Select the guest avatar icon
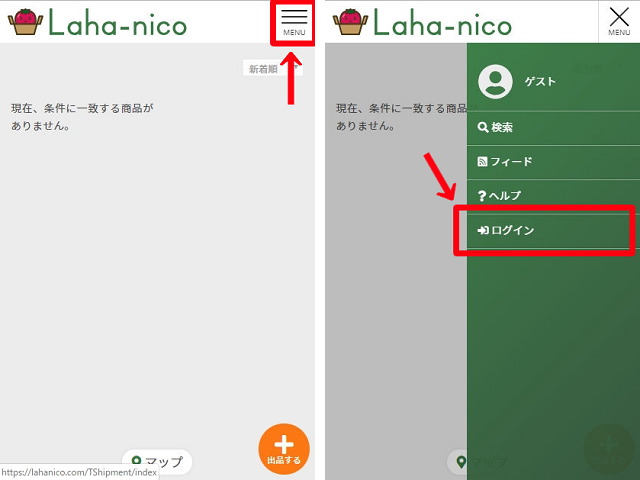Viewport: 640px width, 480px height. tap(495, 82)
